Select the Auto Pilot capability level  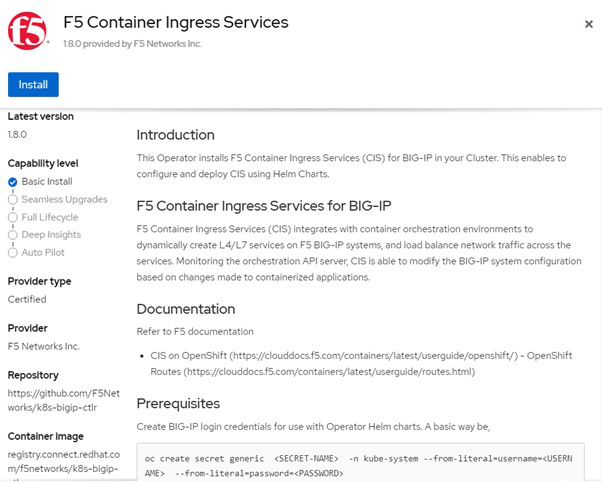[x=12, y=253]
